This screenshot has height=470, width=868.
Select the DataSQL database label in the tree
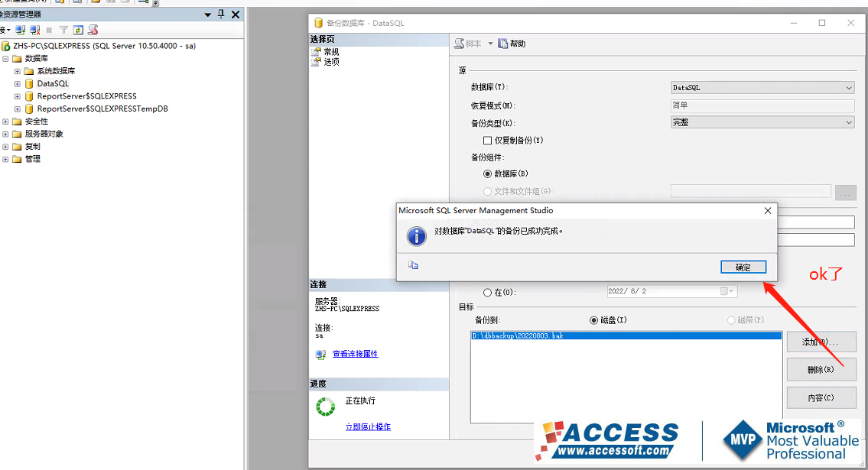coord(53,84)
